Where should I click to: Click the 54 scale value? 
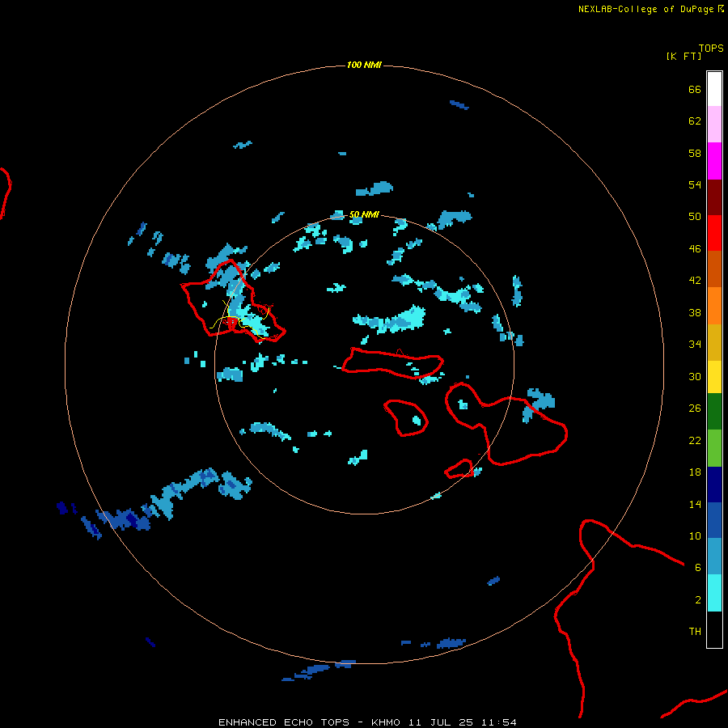coord(695,184)
